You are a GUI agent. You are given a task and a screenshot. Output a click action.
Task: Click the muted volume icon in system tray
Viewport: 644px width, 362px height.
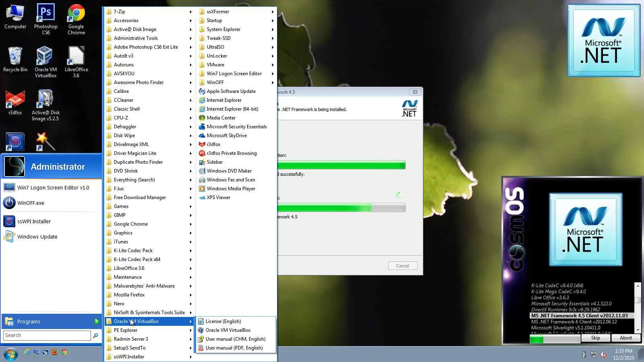click(x=603, y=354)
